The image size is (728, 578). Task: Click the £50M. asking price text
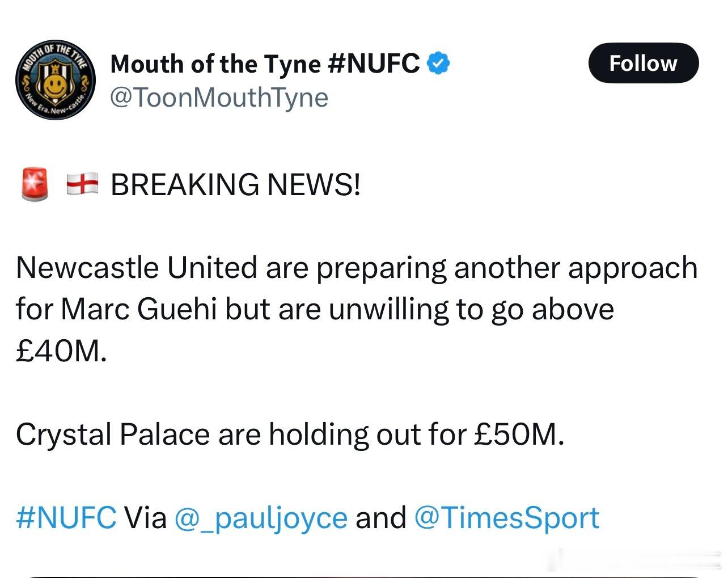click(519, 435)
